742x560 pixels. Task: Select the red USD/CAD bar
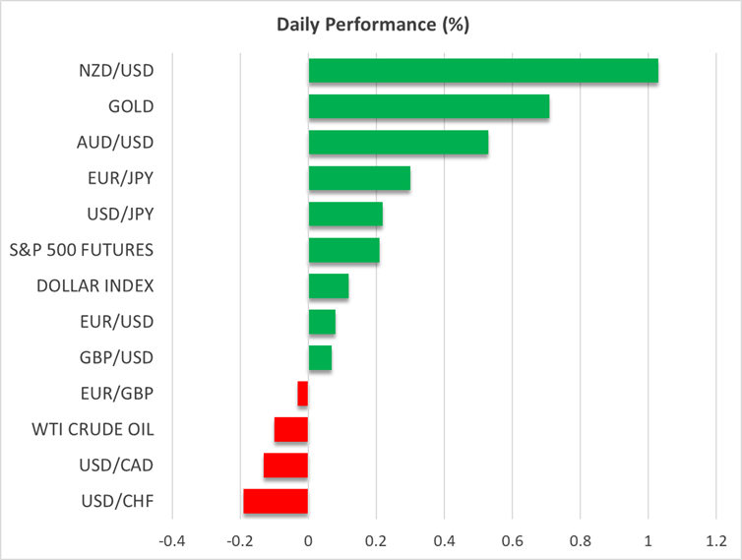click(x=285, y=466)
